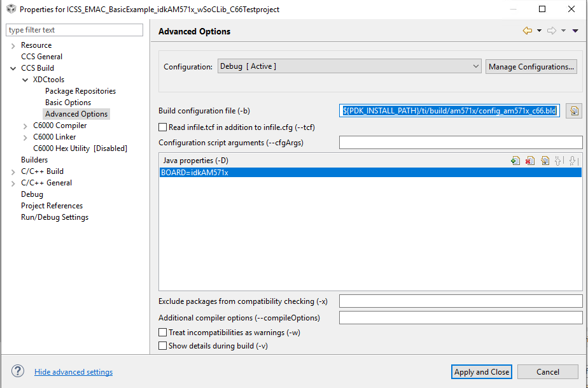Viewport: 588px width, 388px height.
Task: Add a new Java property entry
Action: click(x=515, y=161)
